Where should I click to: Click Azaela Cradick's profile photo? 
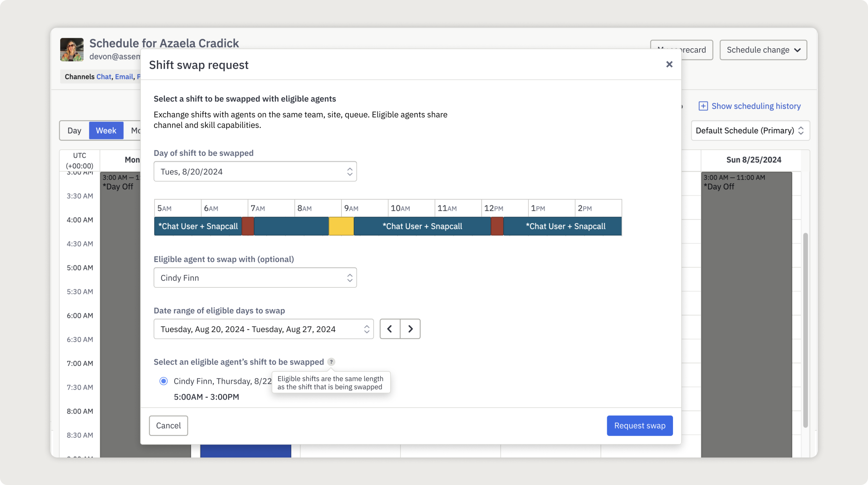[x=72, y=49]
